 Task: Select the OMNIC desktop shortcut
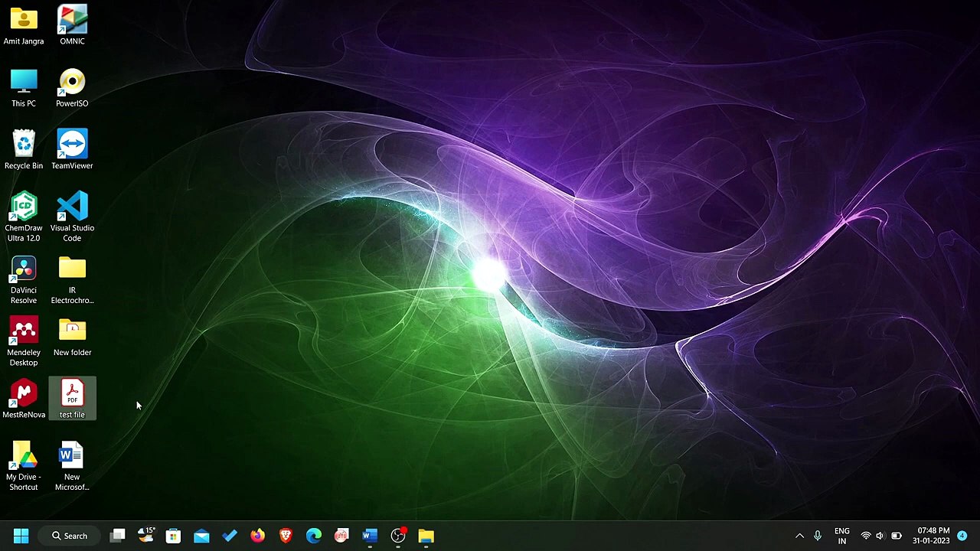[x=72, y=25]
